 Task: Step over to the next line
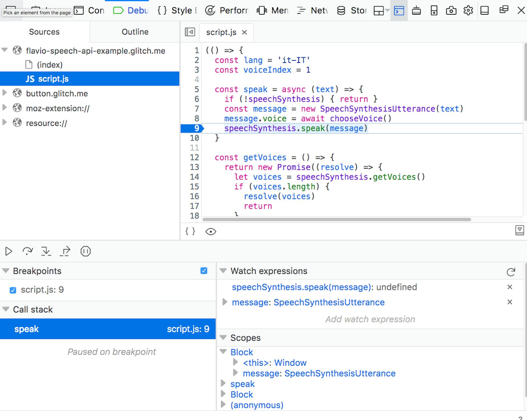[27, 251]
